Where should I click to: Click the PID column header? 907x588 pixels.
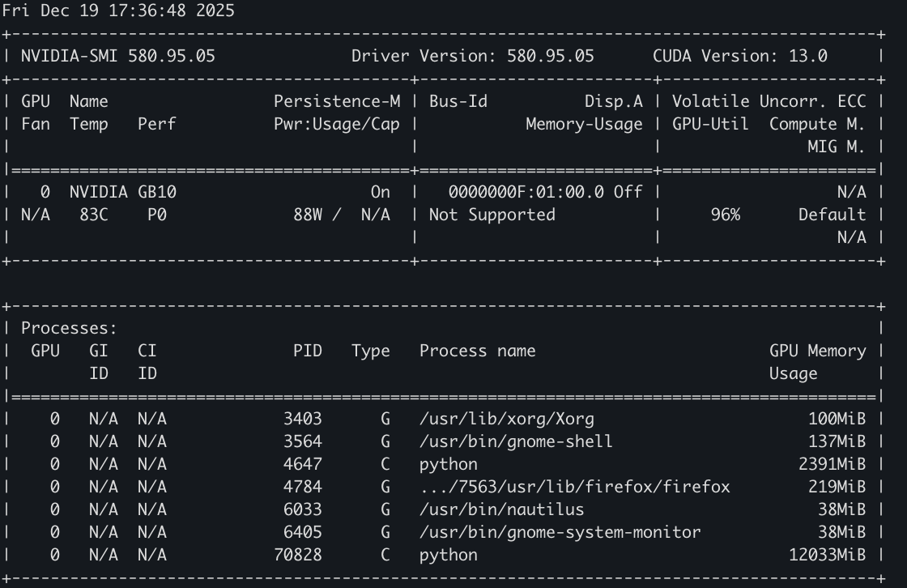tap(308, 351)
